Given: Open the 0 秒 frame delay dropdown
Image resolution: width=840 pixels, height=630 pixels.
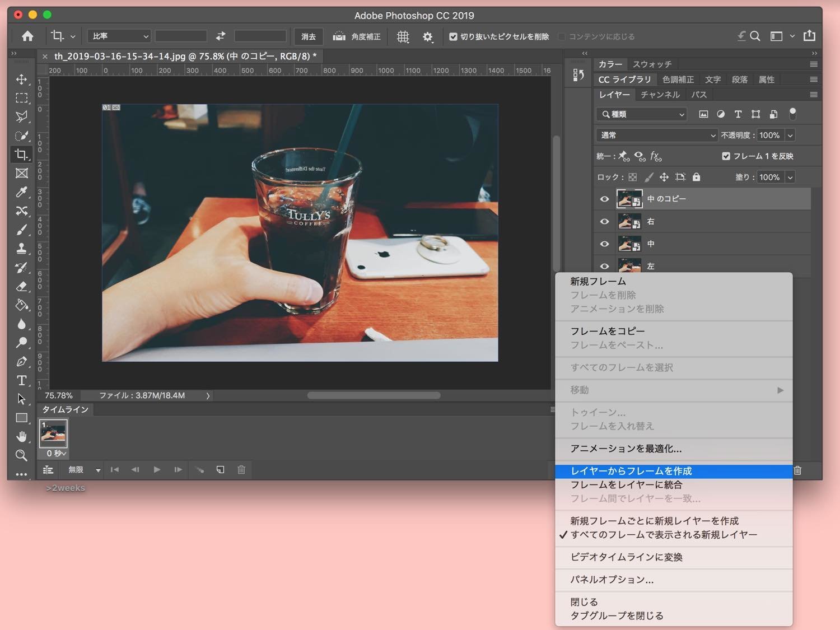Looking at the screenshot, I should (57, 453).
